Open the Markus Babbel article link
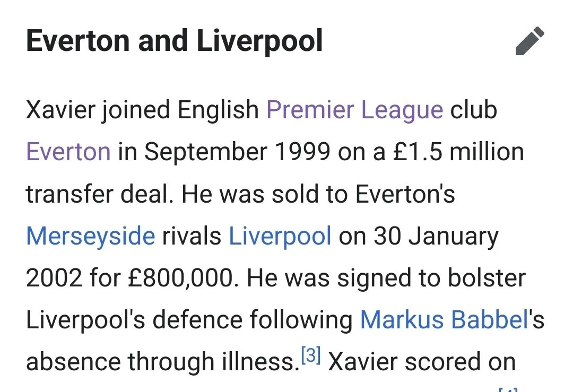 tap(444, 319)
